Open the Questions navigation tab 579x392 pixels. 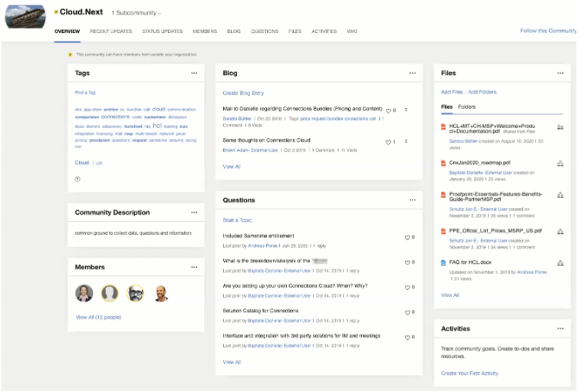[265, 31]
